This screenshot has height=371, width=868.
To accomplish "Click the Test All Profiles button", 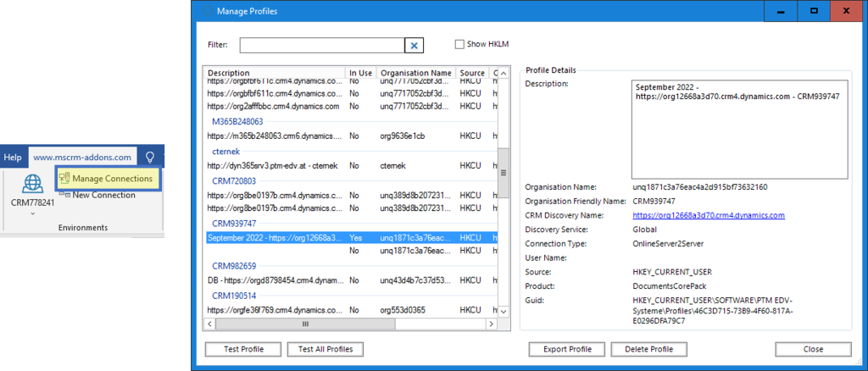I will tap(325, 350).
